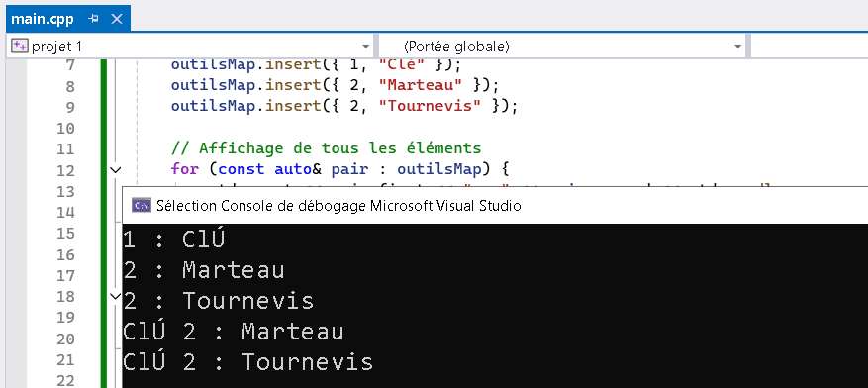Click the "1 : ClÚ" console output line
The image size is (868, 388).
tap(174, 240)
